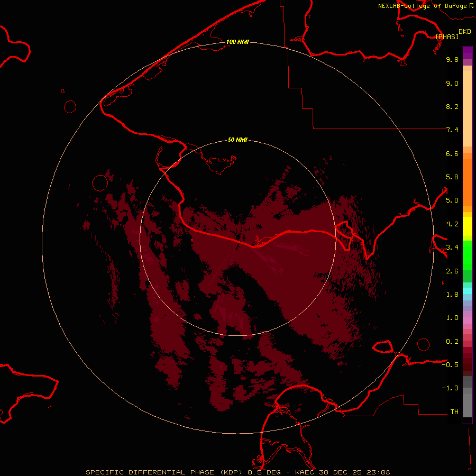The height and width of the screenshot is (476, 476).
Task: Click the 8.2 scale value
Action: click(x=452, y=106)
